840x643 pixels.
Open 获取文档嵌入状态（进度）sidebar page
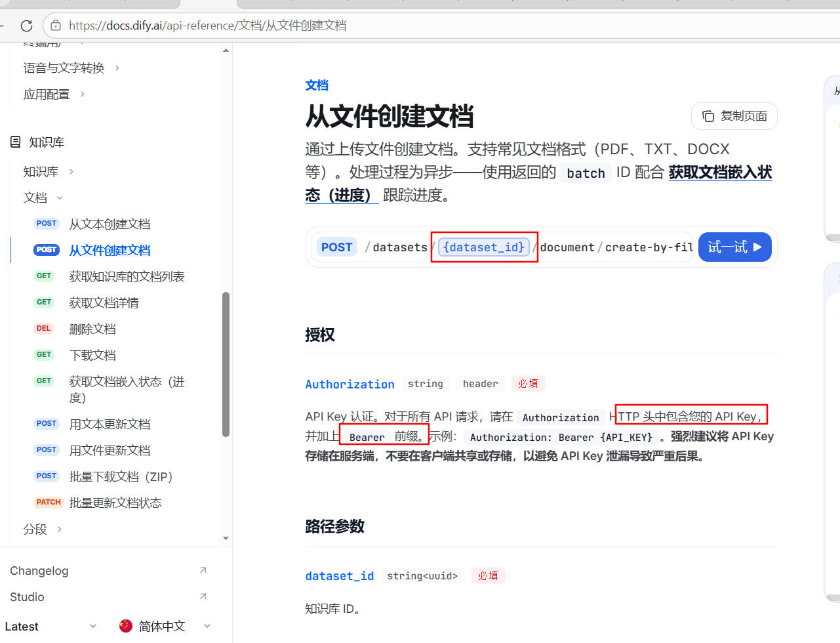127,390
